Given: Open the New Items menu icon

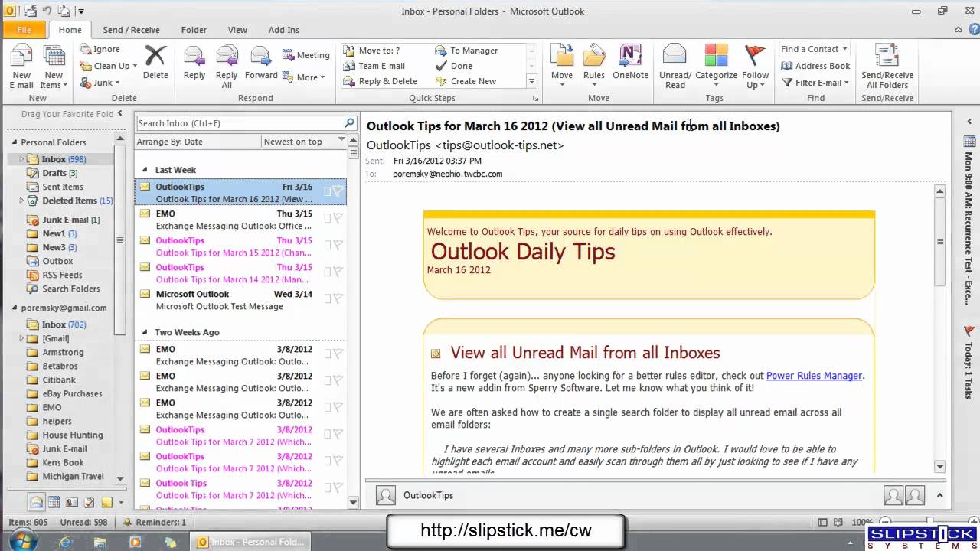Looking at the screenshot, I should 54,57.
